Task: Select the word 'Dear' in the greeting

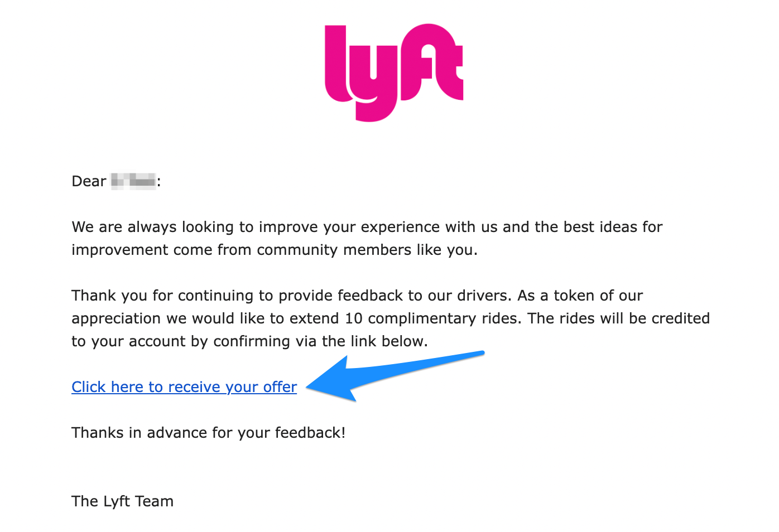Action: pos(89,181)
